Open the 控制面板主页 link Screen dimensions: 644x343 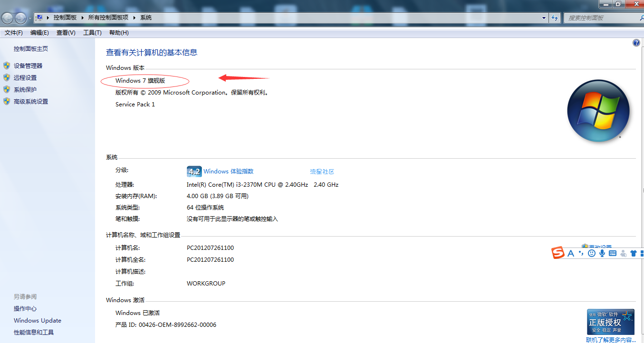tap(31, 49)
